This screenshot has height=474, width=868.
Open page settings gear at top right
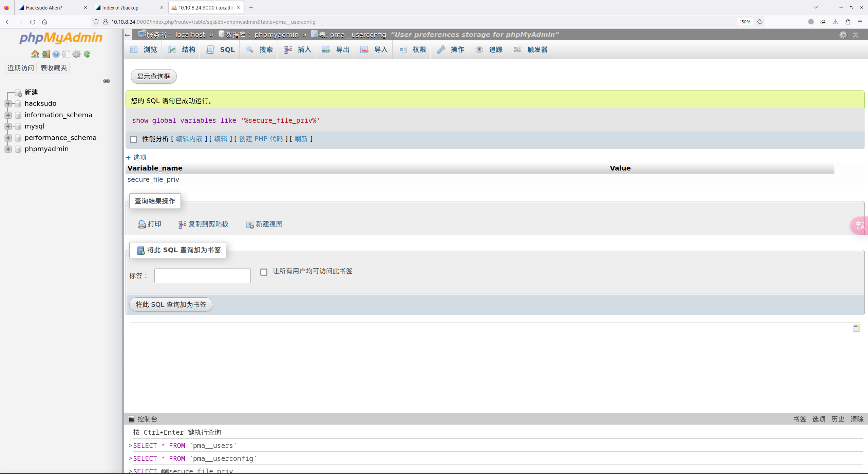(843, 35)
